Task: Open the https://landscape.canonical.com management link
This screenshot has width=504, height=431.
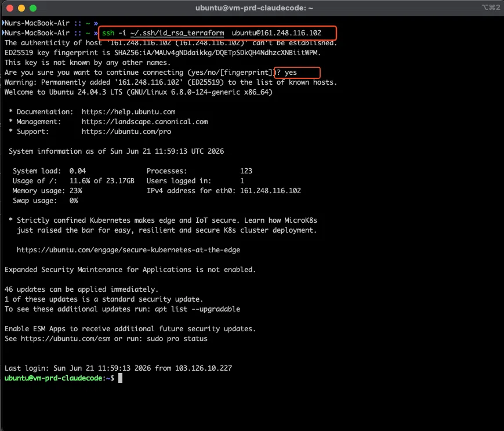Action: (x=144, y=122)
